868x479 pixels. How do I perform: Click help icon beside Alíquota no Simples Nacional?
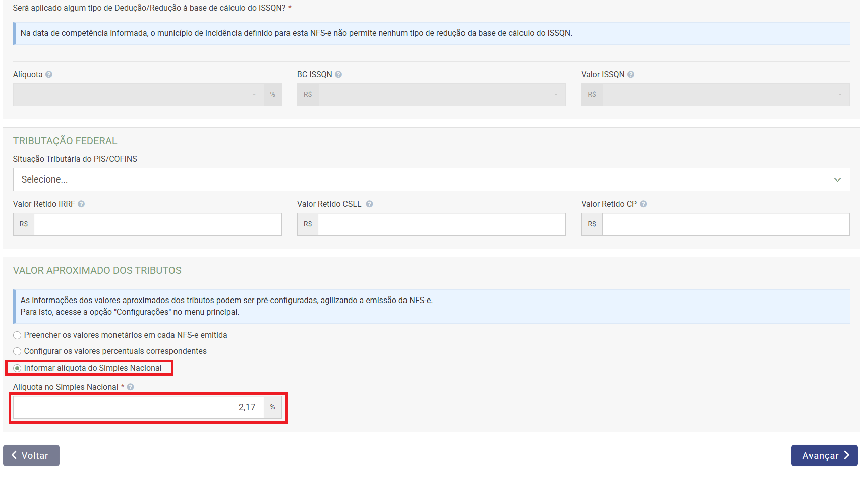pyautogui.click(x=130, y=387)
